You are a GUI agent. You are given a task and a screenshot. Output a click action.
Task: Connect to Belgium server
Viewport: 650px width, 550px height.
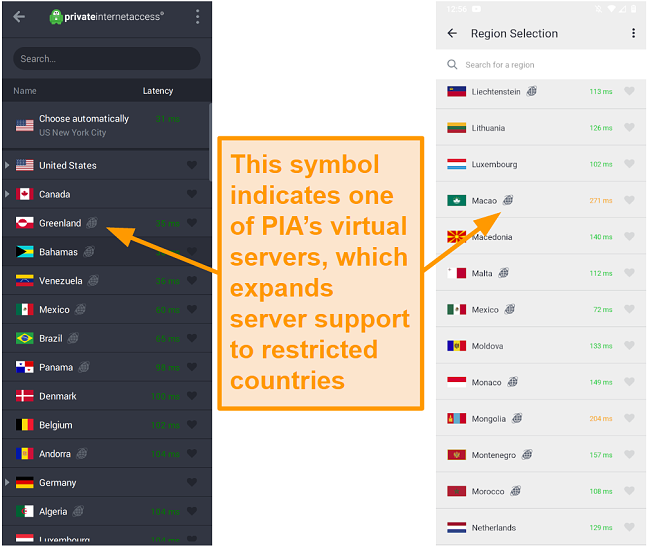pos(107,425)
